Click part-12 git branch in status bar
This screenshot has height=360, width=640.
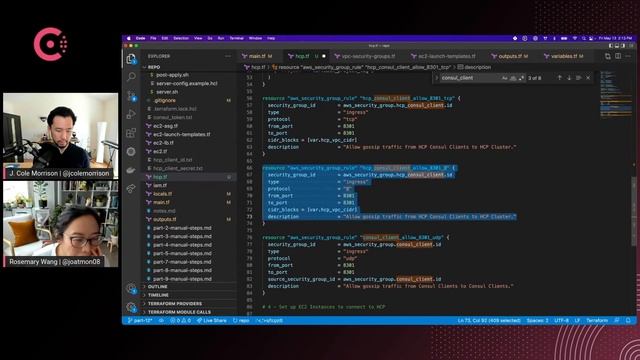140,320
